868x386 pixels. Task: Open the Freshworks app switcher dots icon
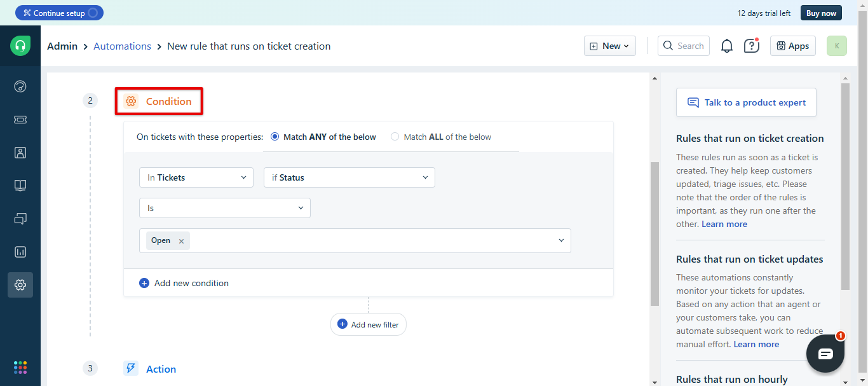(x=20, y=368)
